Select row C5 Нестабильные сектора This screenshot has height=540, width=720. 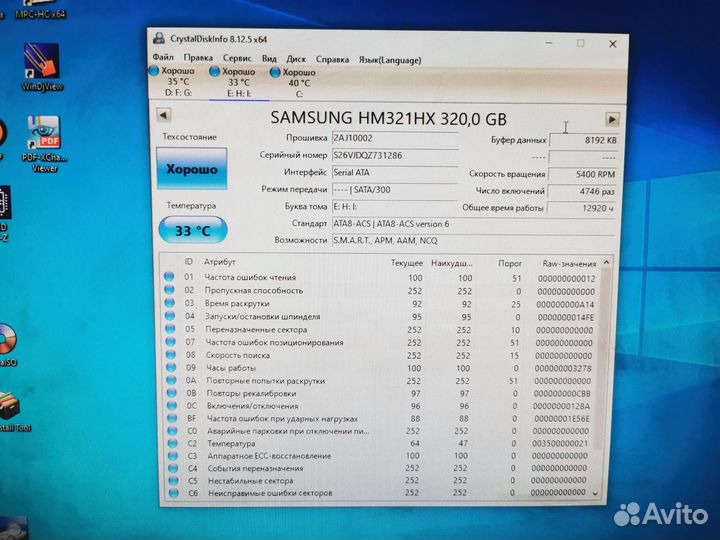coord(380,480)
